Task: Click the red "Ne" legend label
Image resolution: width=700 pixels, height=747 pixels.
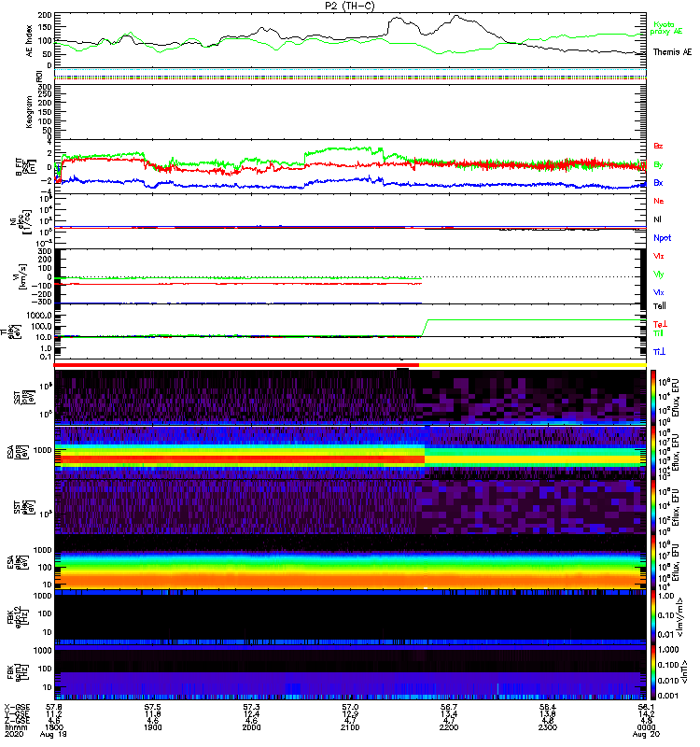Action: [659, 201]
